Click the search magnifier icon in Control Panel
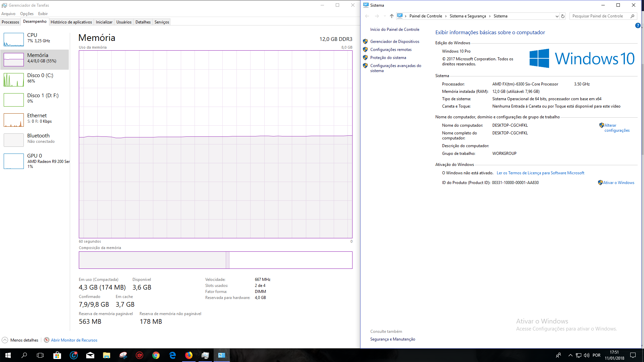644x362 pixels. point(632,16)
